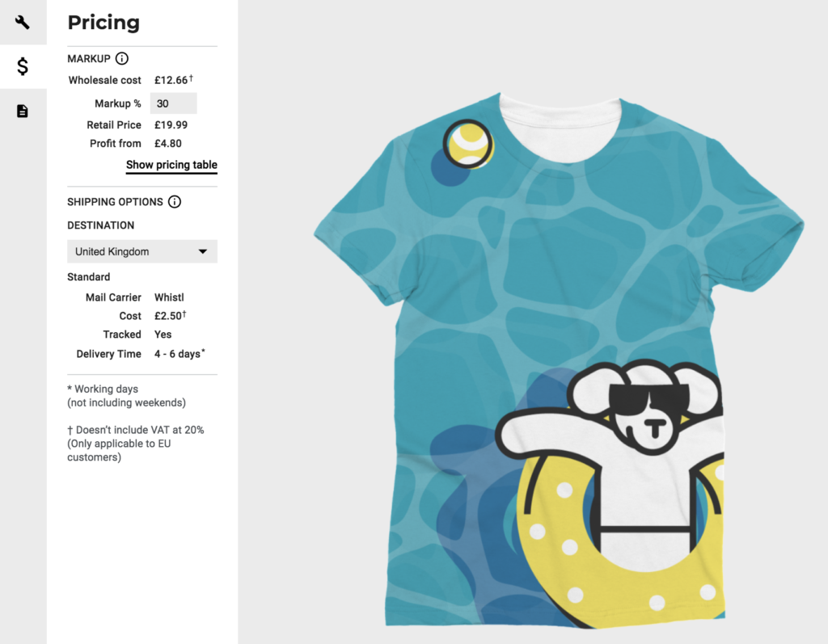Image resolution: width=828 pixels, height=644 pixels.
Task: Click the Markup % input field
Action: (174, 103)
